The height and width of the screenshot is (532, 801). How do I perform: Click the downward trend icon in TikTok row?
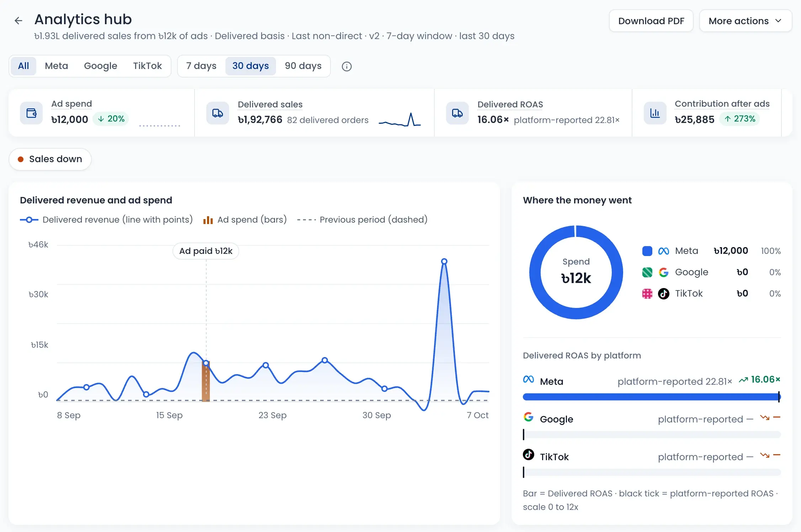(765, 455)
